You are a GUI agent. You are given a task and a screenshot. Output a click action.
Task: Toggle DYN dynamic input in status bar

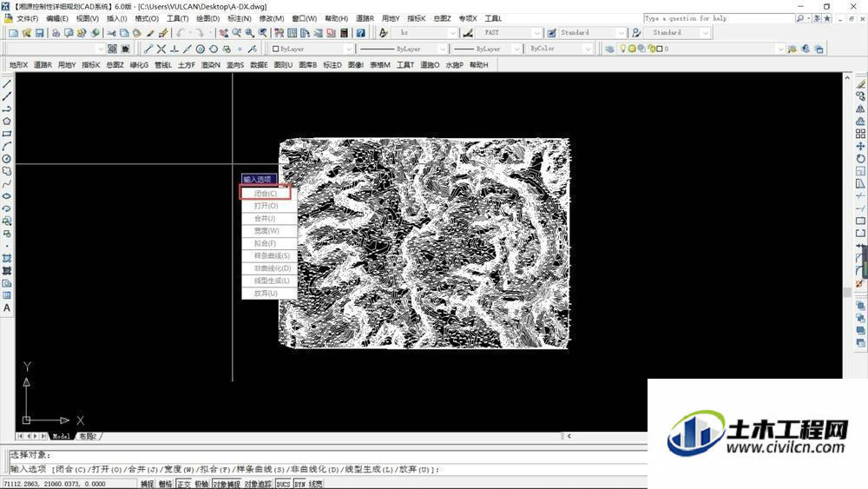coord(299,484)
